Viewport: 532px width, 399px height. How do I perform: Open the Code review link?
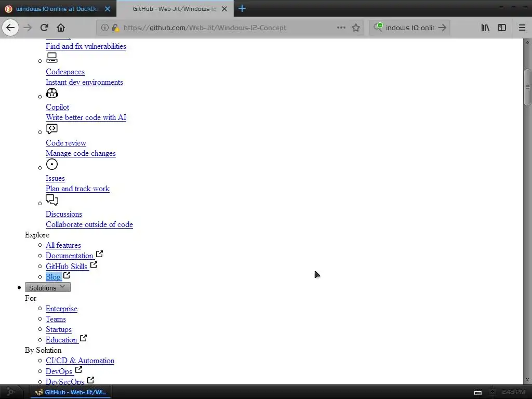click(66, 143)
